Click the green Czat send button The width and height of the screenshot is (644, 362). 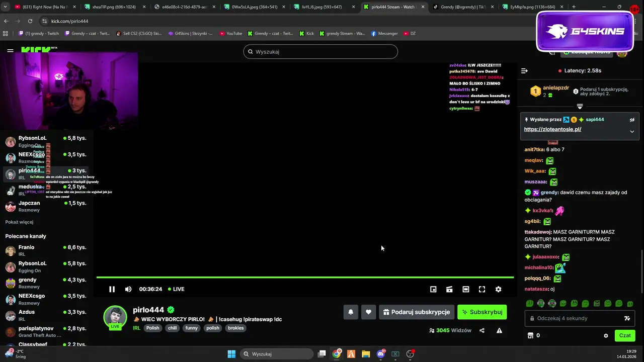pos(625,335)
